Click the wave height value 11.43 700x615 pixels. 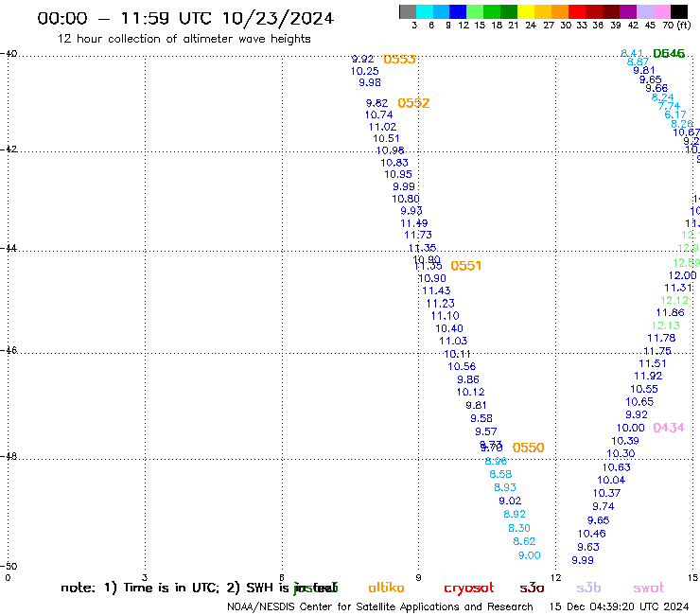point(436,290)
